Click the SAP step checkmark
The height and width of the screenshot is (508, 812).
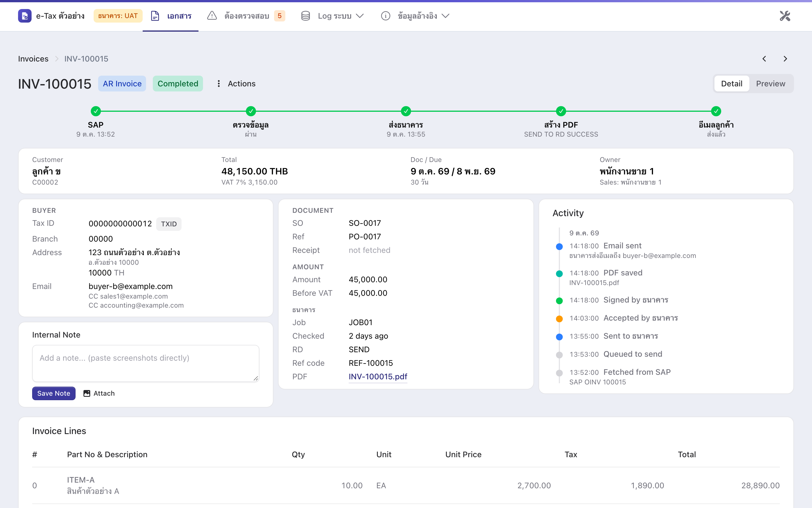96,111
